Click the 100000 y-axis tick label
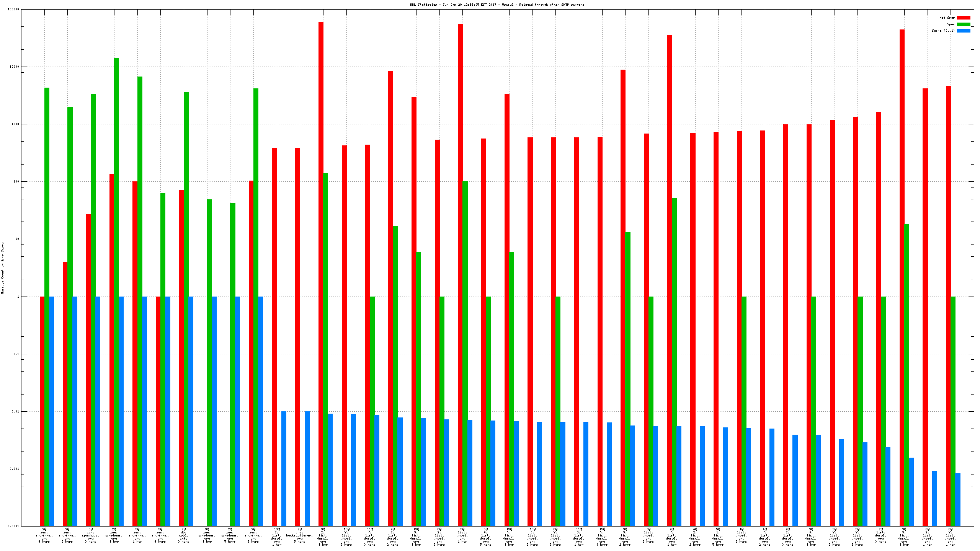This screenshot has width=980, height=551. pos(13,10)
